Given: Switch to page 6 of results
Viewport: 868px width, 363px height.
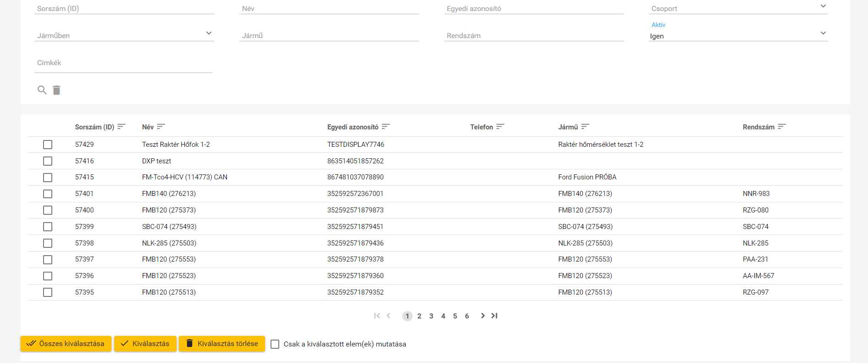Looking at the screenshot, I should pyautogui.click(x=467, y=316).
